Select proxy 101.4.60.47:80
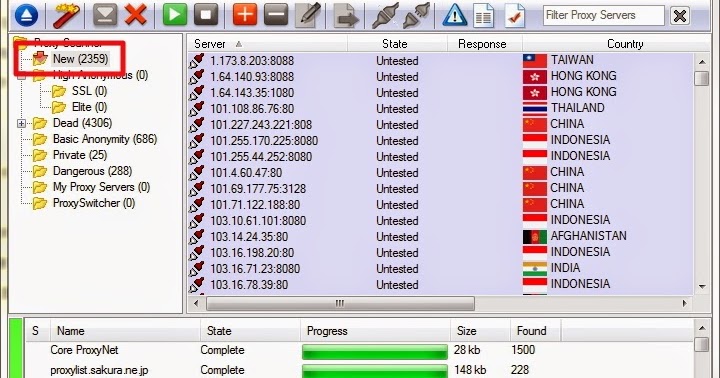Viewport: 720px width, 378px height. pos(246,173)
